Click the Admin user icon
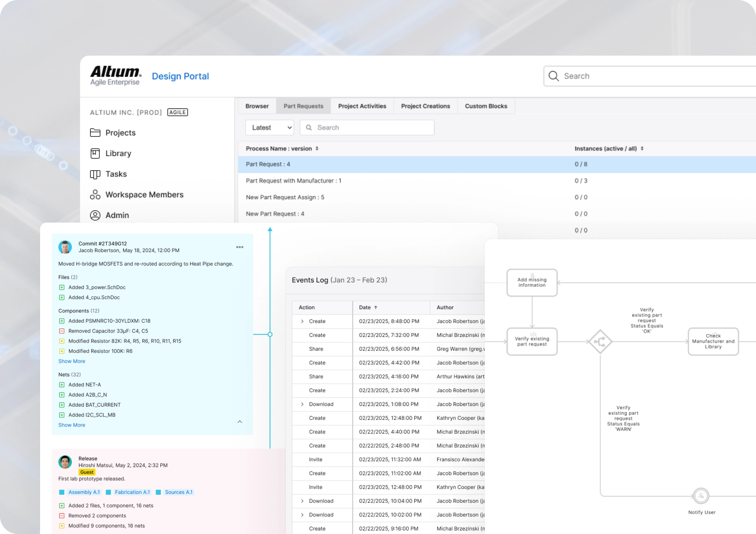Viewport: 756px width, 534px height. [95, 215]
